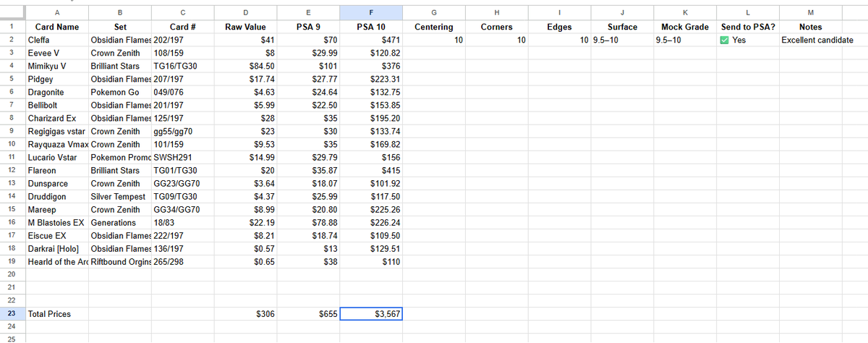The height and width of the screenshot is (343, 868).
Task: Click the 'Set' header cell
Action: [120, 27]
